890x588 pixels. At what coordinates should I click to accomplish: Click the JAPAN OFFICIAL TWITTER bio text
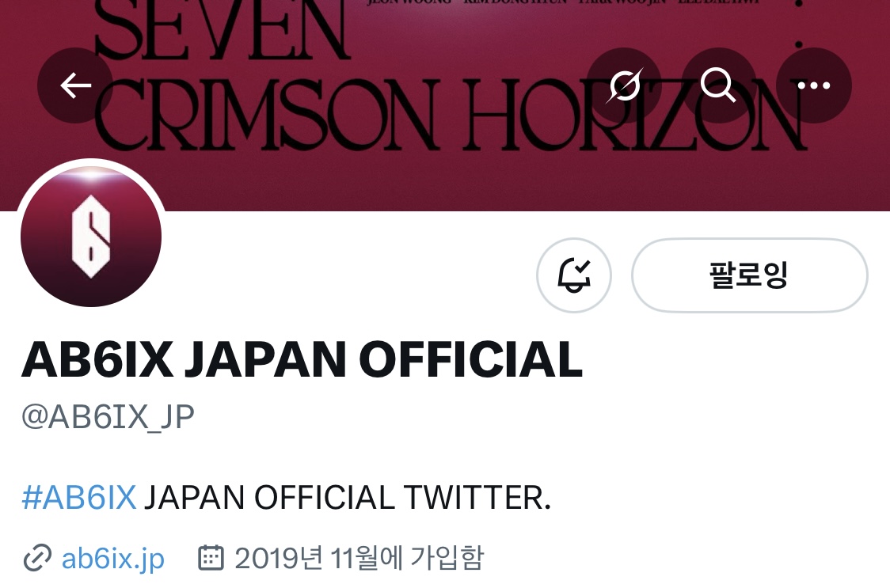click(x=348, y=498)
